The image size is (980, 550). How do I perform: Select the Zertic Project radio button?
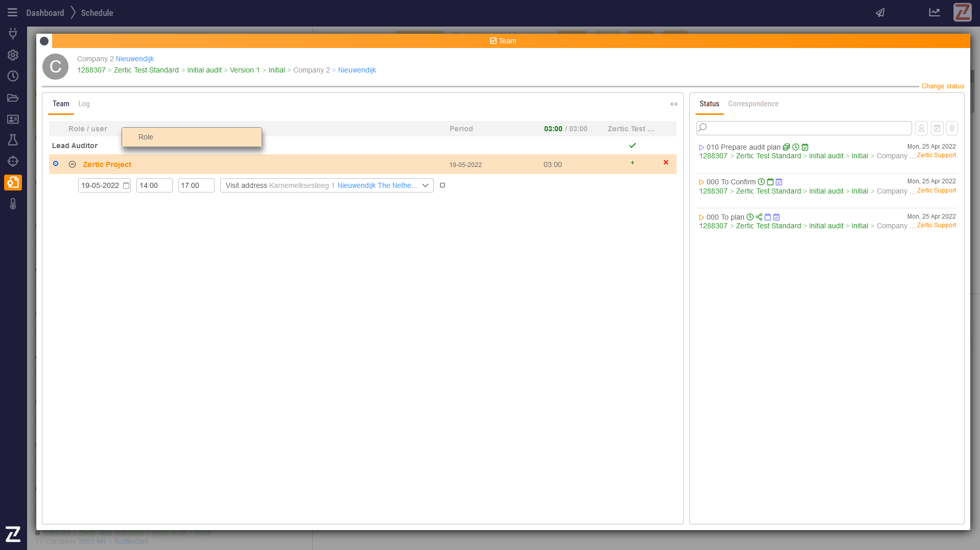pyautogui.click(x=56, y=164)
